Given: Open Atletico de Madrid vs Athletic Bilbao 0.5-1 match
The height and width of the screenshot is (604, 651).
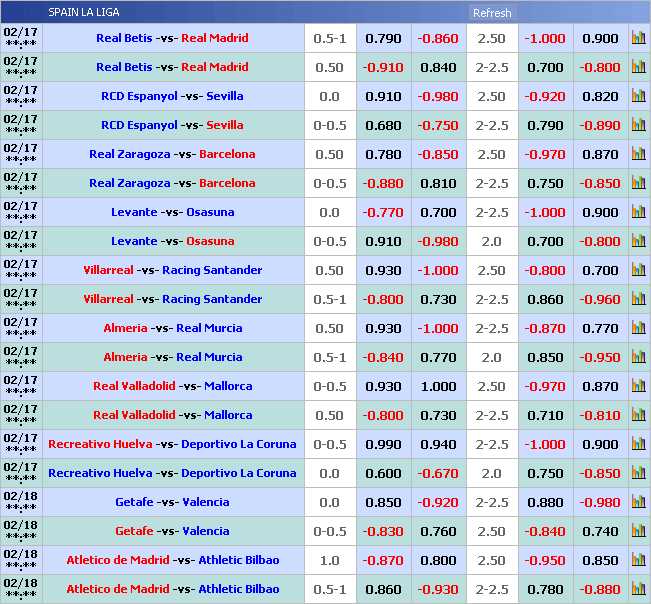Looking at the screenshot, I should [172, 589].
